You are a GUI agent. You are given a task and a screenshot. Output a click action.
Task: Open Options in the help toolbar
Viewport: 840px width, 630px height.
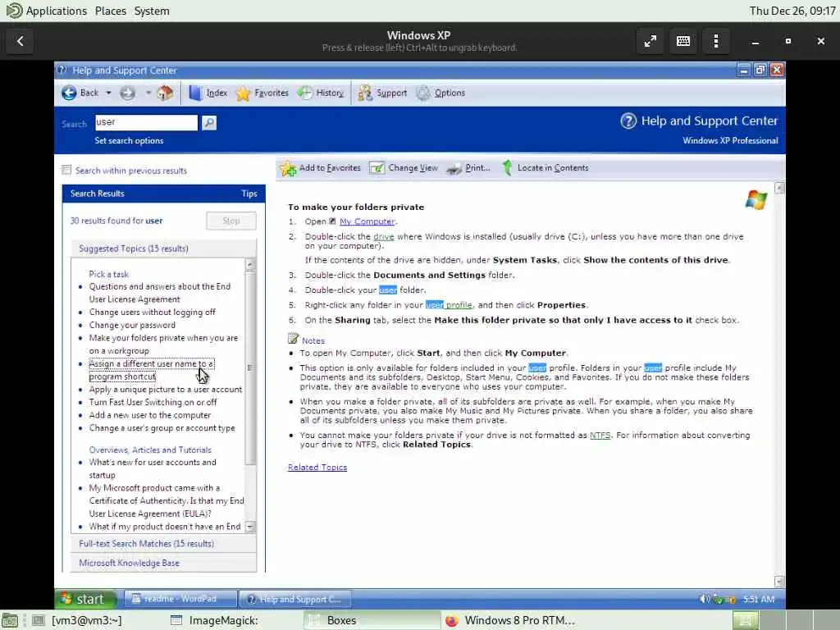point(441,93)
